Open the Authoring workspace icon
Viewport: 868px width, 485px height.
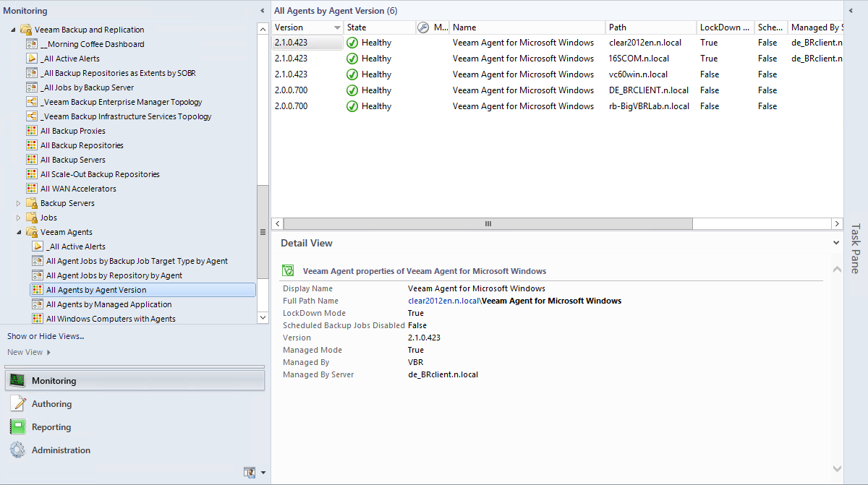click(x=17, y=404)
